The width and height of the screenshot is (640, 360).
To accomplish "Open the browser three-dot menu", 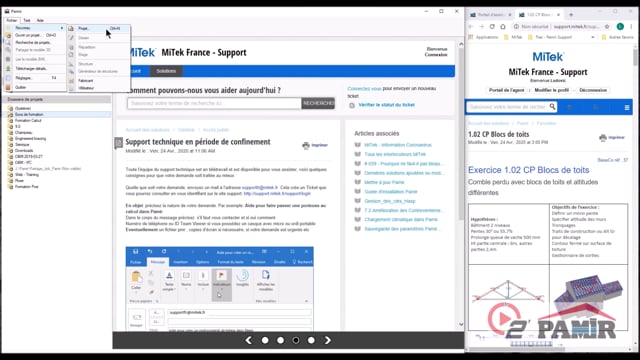I will point(631,27).
